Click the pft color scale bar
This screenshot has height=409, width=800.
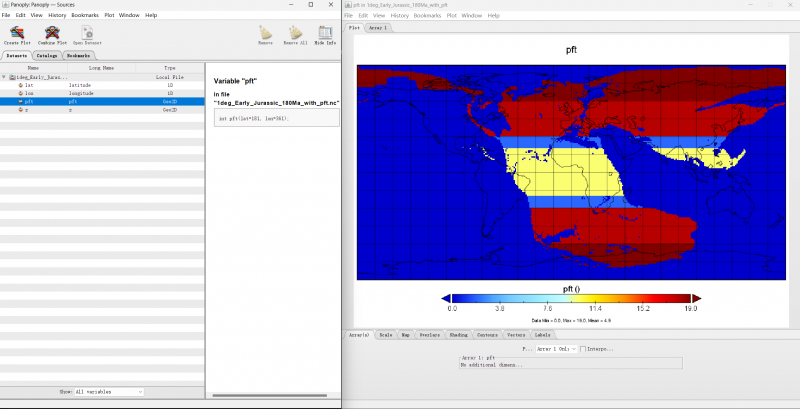click(x=570, y=298)
